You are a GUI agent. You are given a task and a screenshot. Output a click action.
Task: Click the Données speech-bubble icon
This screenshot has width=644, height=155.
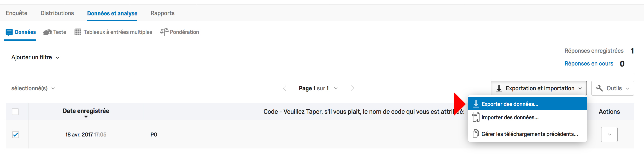click(9, 32)
